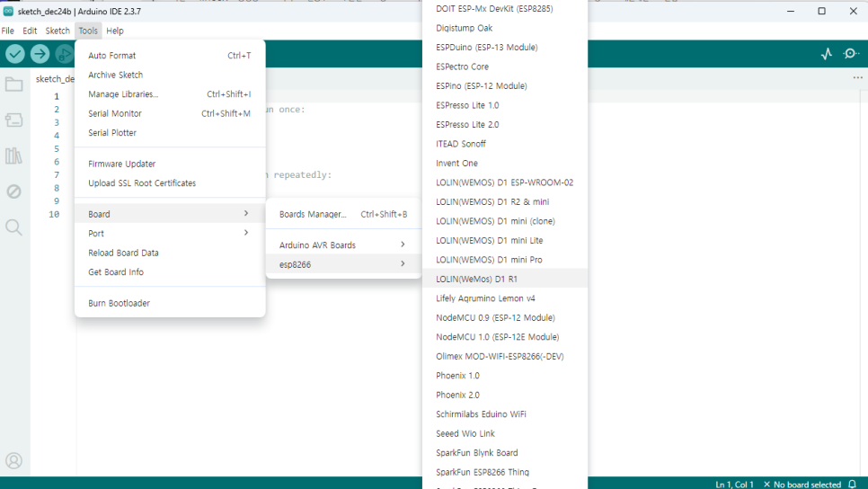868x489 pixels.
Task: Select LOLIN(WEMOS) D1 mini Pro
Action: 505,260
